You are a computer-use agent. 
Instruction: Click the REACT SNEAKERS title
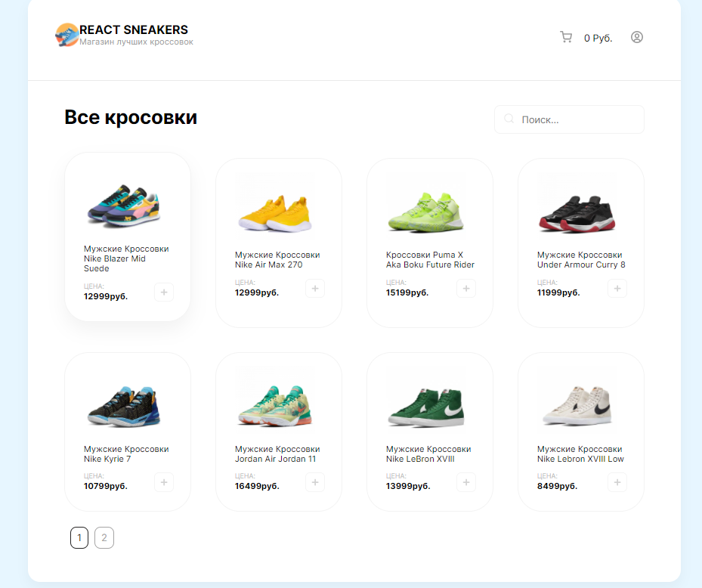tap(134, 29)
